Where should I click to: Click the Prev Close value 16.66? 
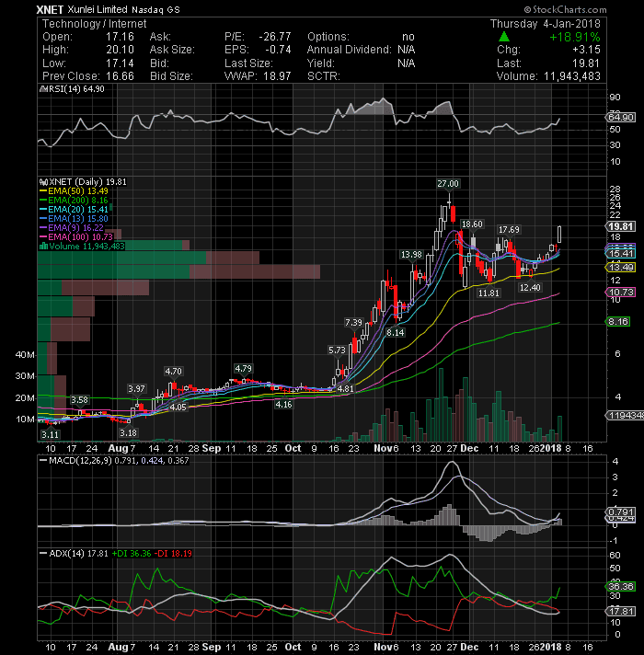click(x=120, y=76)
